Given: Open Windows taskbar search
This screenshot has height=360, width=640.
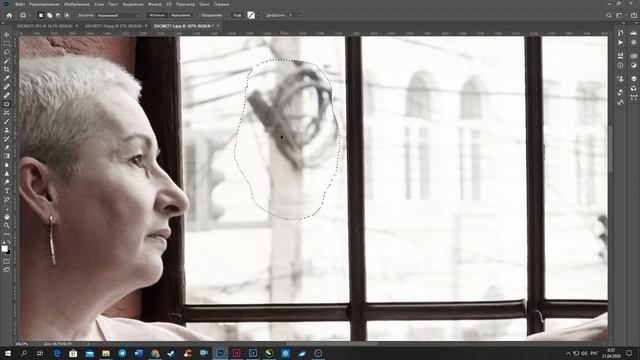Looking at the screenshot, I should point(24,353).
